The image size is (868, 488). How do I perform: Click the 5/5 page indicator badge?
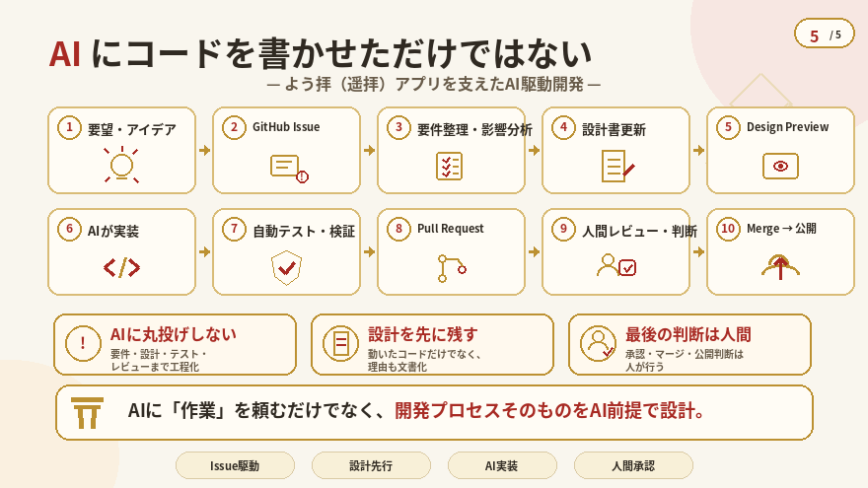(825, 34)
